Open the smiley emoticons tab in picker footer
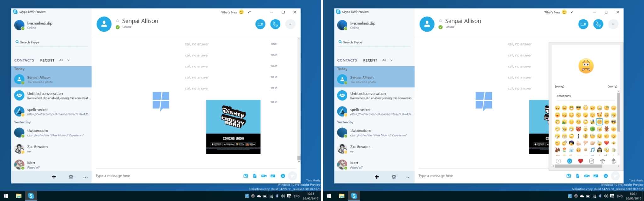This screenshot has width=644, height=201. click(569, 161)
